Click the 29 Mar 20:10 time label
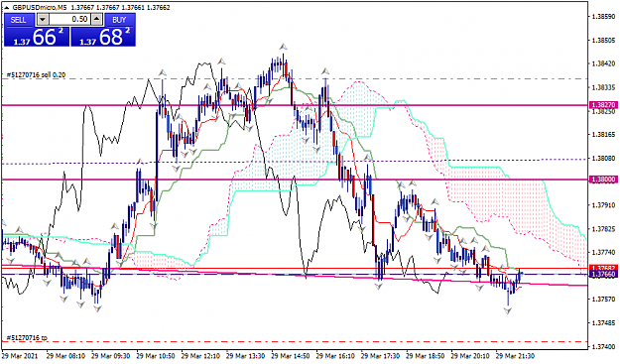Screen dimensions: 620x364 pyautogui.click(x=470, y=356)
